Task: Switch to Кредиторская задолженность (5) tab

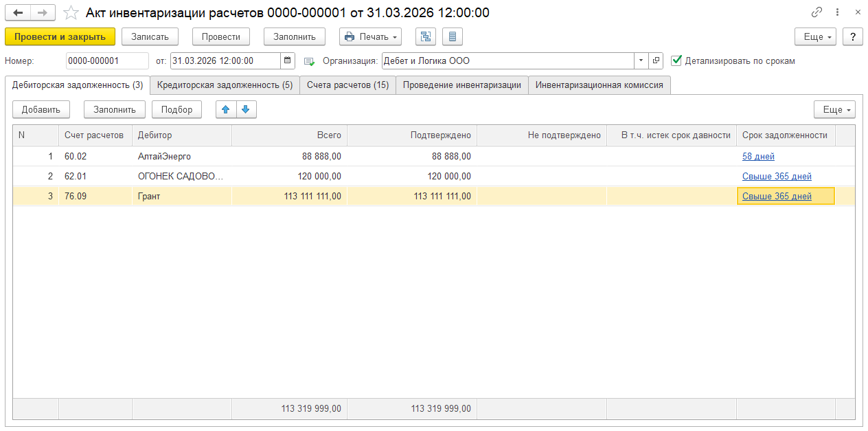Action: point(225,85)
